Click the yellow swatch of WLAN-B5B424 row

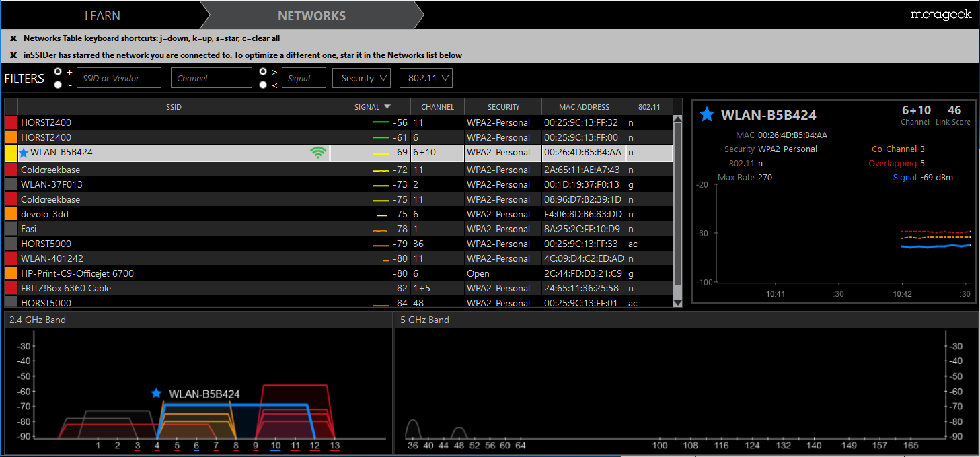click(x=11, y=153)
